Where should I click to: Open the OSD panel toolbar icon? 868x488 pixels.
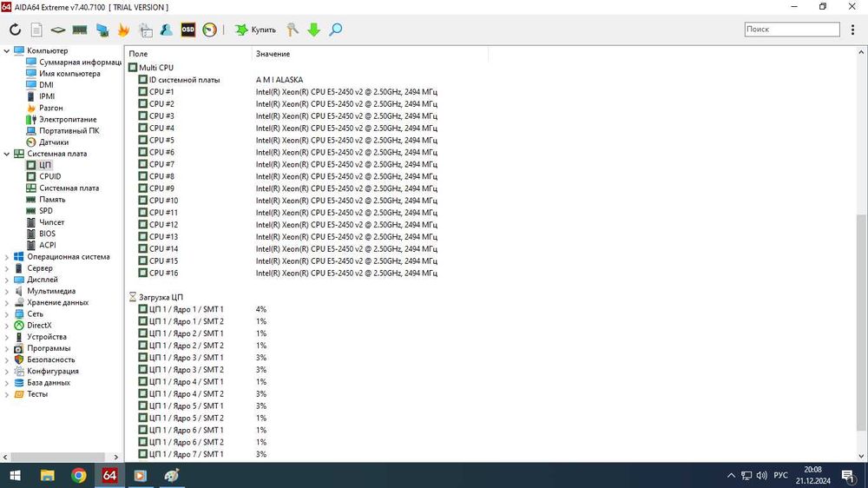(x=188, y=30)
